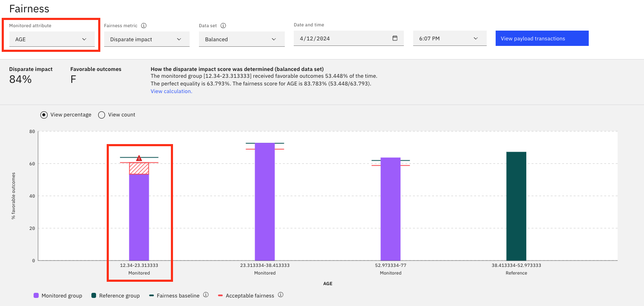Click the Fairness page heading
Screen dimensions: 644x306
coord(29,8)
